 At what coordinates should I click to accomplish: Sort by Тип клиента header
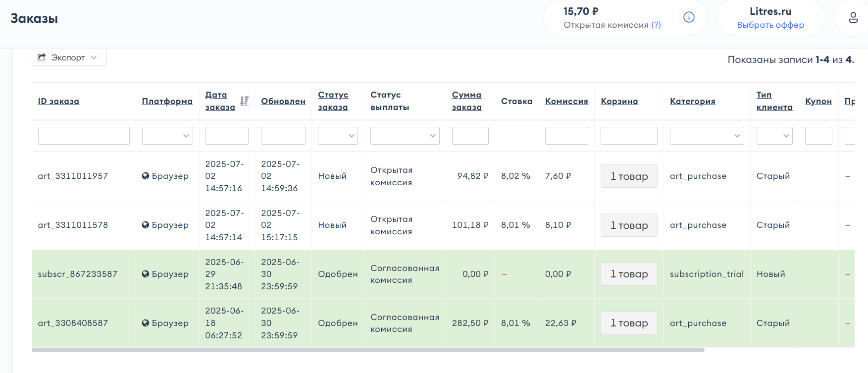(774, 101)
